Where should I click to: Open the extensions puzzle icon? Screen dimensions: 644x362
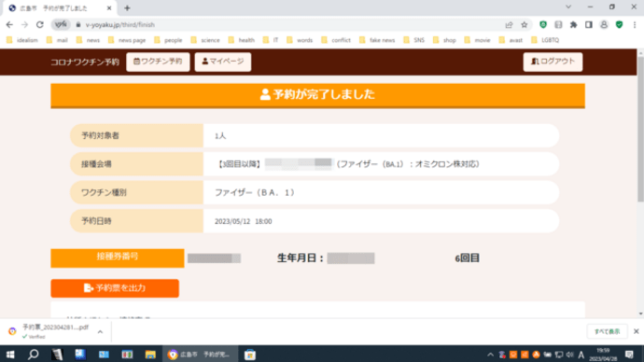coord(573,24)
